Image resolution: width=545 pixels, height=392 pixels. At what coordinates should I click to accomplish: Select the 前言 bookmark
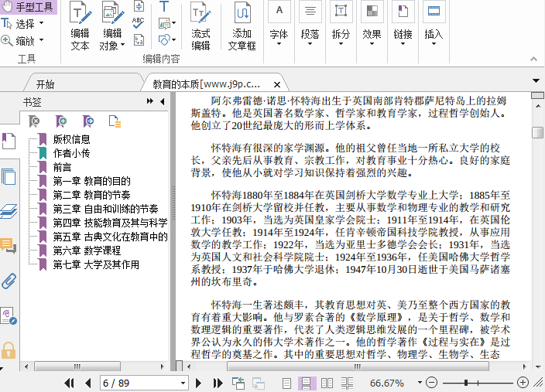click(x=62, y=167)
